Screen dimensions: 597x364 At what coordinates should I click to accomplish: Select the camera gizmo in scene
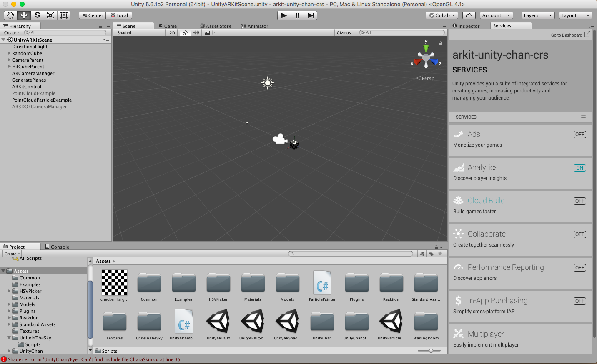coord(280,139)
